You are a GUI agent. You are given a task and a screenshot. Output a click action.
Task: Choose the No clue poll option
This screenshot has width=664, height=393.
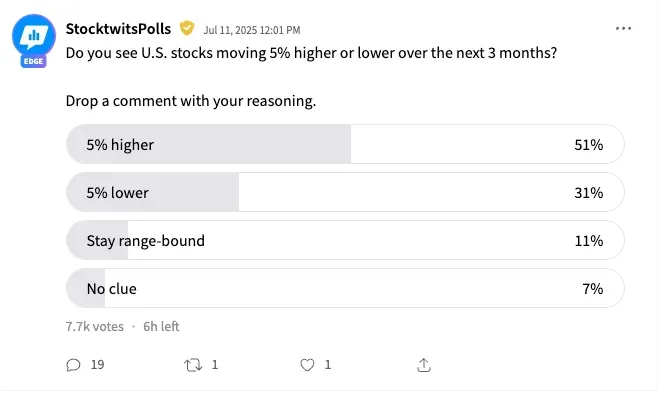click(345, 288)
